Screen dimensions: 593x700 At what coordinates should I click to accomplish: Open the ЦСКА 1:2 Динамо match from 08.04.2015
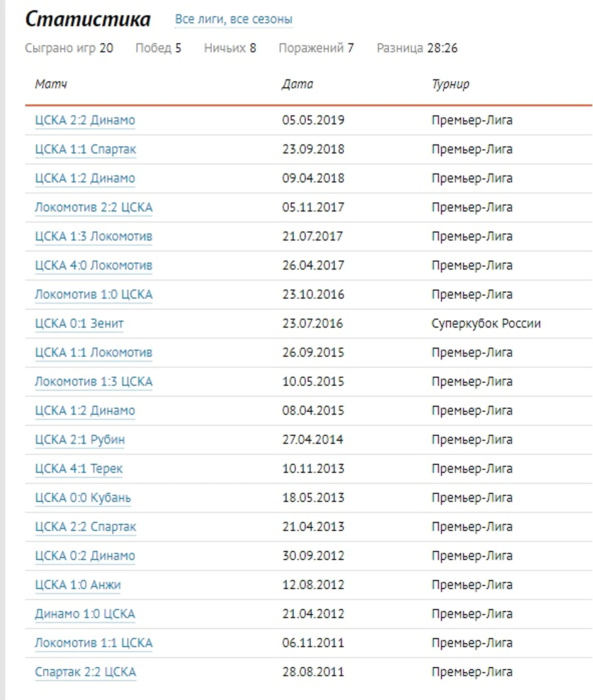[85, 410]
